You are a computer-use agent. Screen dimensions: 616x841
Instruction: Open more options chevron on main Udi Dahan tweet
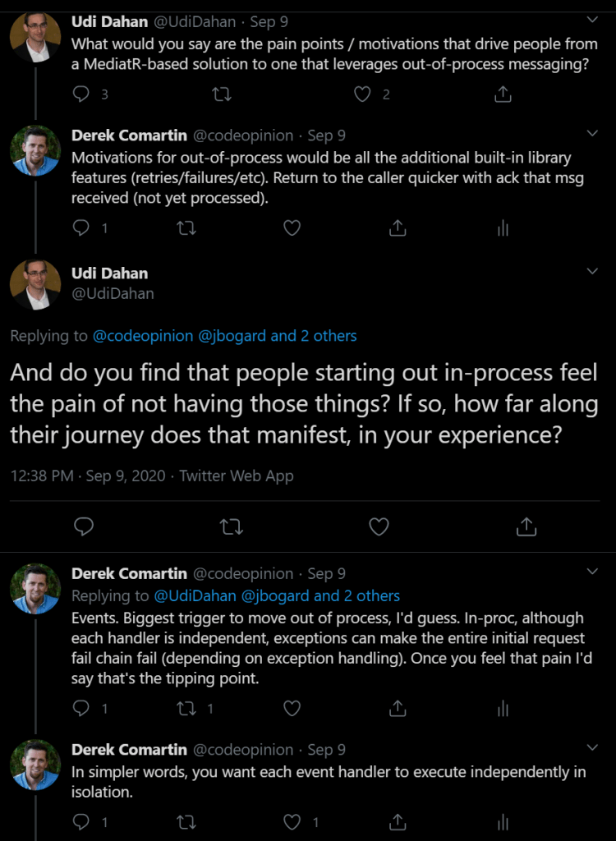[592, 271]
